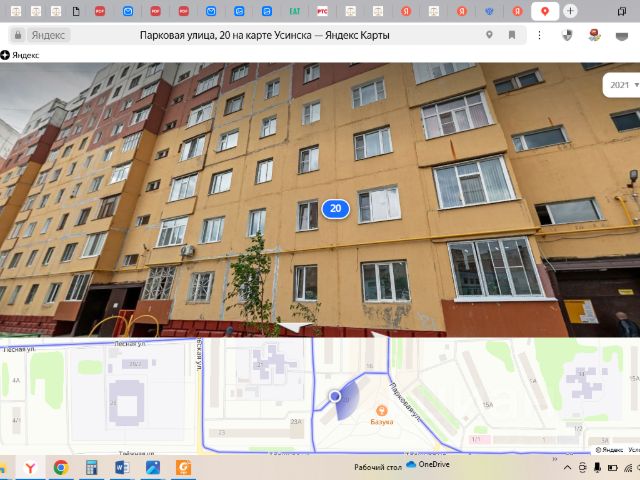Open the Яндекс bookmark in the bookmarks bar
The height and width of the screenshot is (480, 640).
(20, 55)
